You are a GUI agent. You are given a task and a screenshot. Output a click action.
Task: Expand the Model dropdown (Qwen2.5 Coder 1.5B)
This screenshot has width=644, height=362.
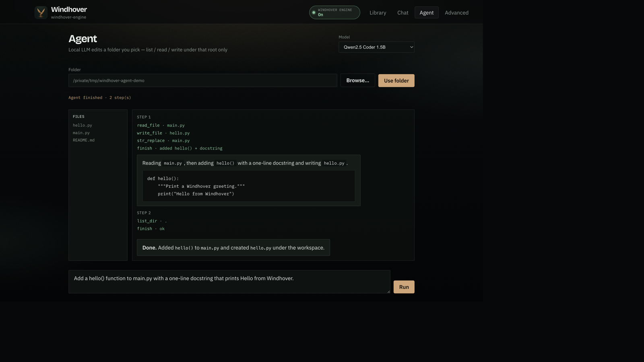[x=376, y=47]
